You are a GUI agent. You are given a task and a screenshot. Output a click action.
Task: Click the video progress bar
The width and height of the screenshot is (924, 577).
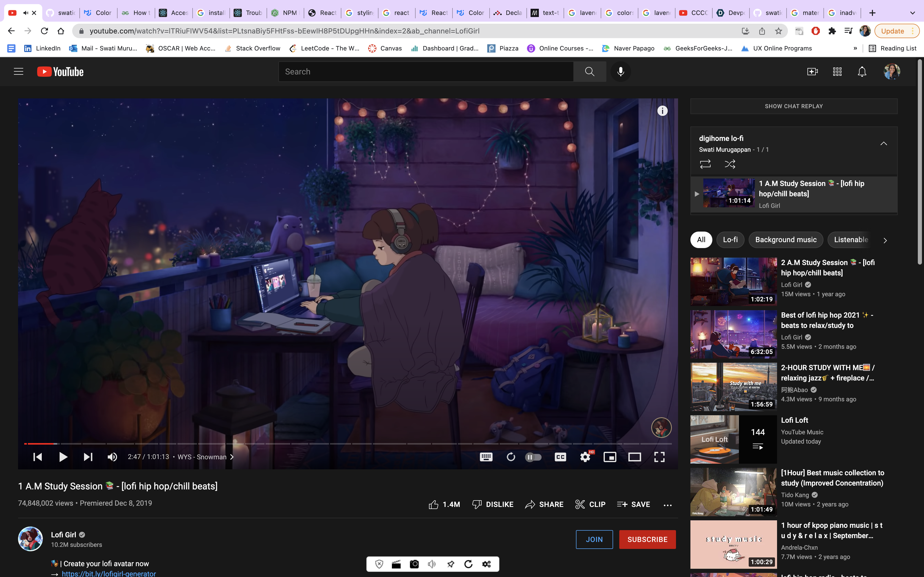pyautogui.click(x=344, y=443)
